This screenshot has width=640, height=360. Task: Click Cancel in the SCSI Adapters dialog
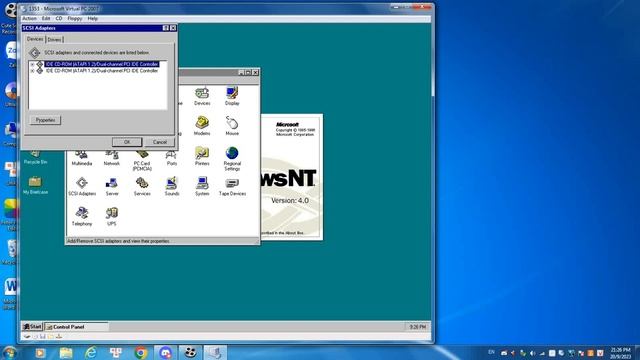160,142
